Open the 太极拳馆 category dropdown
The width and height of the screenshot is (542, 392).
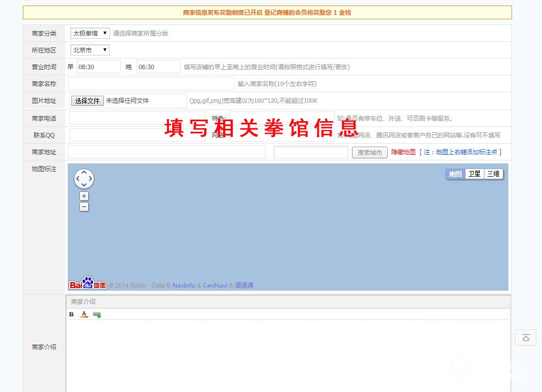click(x=90, y=33)
